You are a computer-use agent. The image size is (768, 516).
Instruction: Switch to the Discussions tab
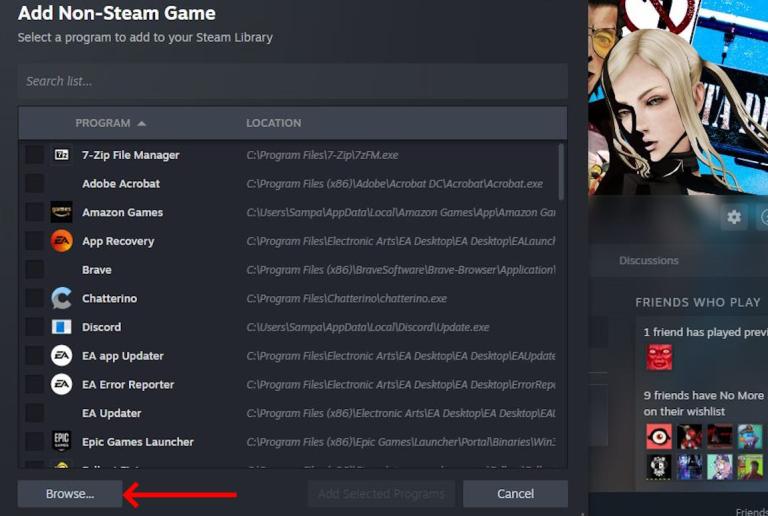(648, 260)
